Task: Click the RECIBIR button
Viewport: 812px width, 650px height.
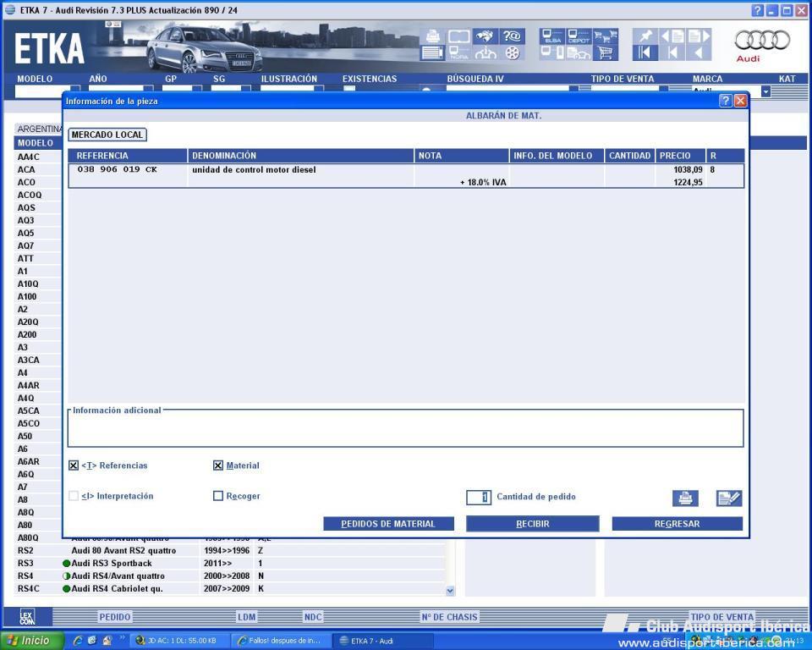Action: 532,524
